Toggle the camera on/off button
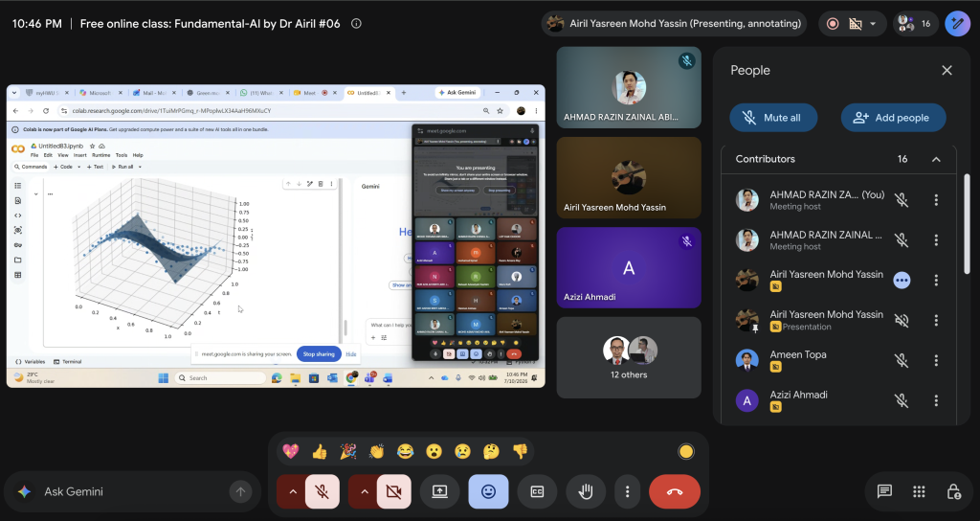 point(393,491)
